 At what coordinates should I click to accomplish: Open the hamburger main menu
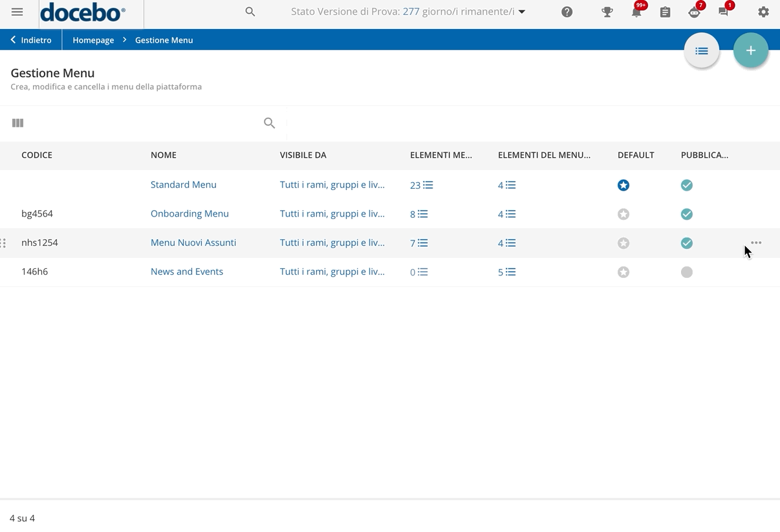(x=17, y=12)
